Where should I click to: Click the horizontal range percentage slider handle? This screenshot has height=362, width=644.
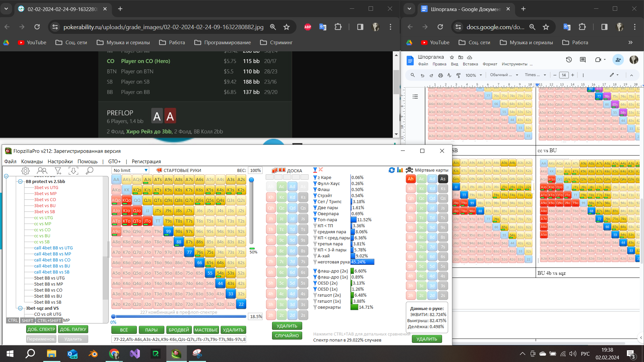pyautogui.click(x=113, y=316)
